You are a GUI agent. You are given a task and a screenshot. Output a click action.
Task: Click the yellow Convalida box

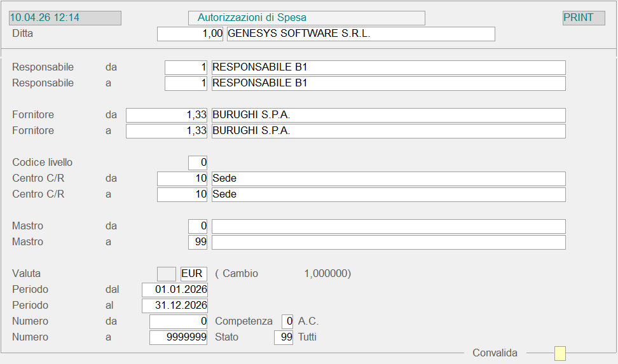pos(560,353)
